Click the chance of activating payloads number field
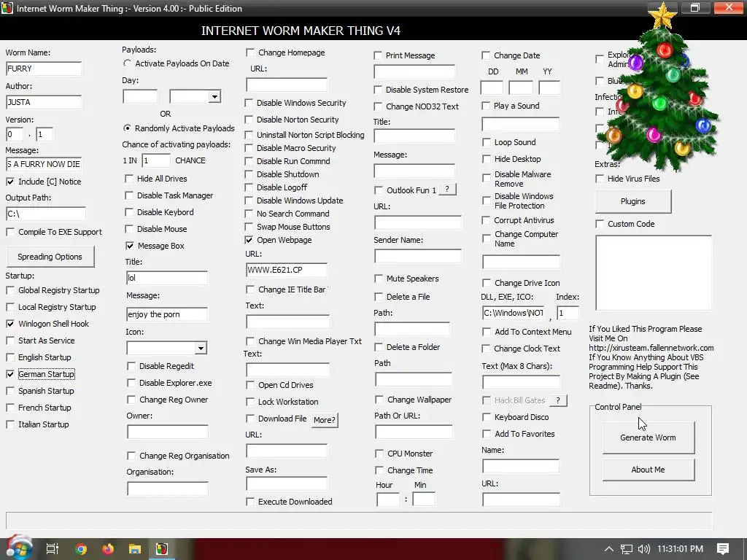The width and height of the screenshot is (747, 560). click(156, 160)
